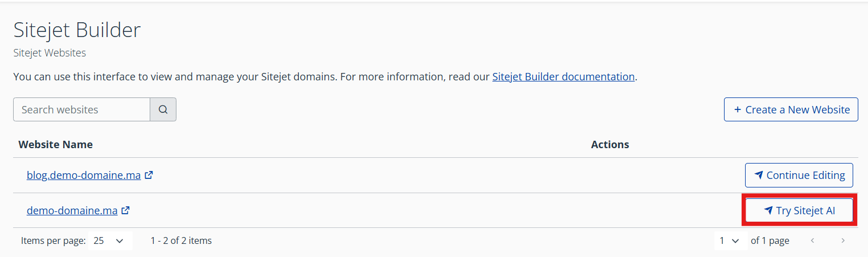Click the Sitejet Builder page heading
This screenshot has width=868, height=257.
(x=77, y=30)
